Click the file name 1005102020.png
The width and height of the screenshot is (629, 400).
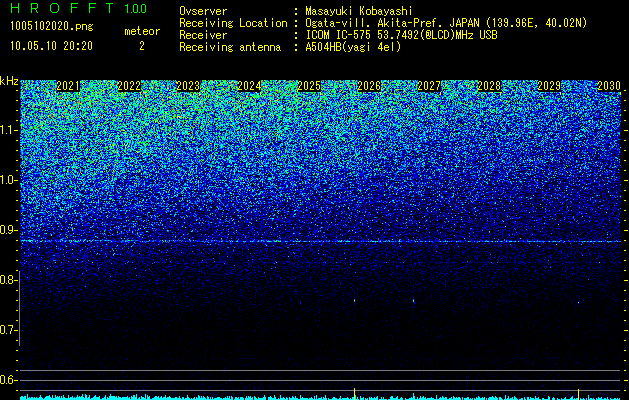pos(51,27)
